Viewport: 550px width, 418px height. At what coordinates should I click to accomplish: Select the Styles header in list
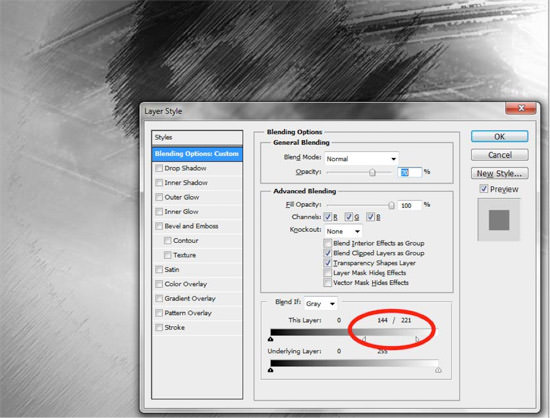click(197, 137)
